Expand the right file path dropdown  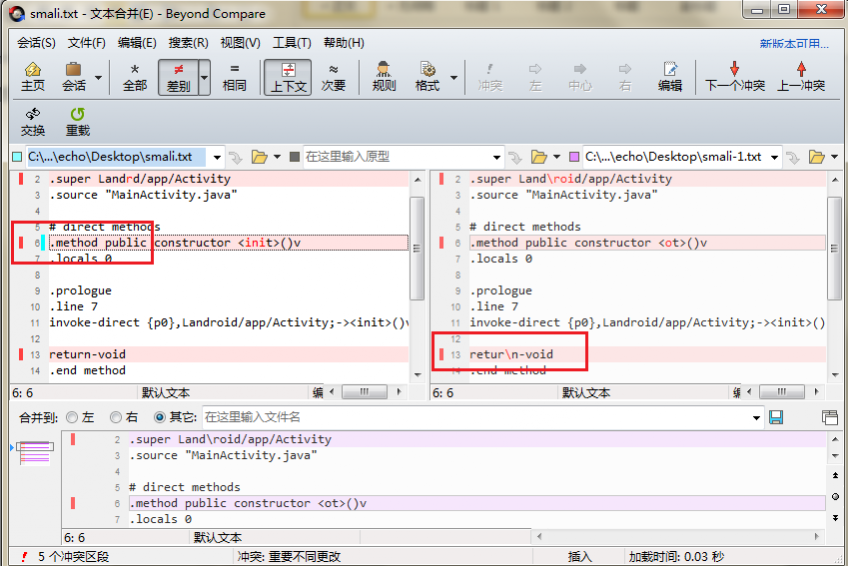pyautogui.click(x=774, y=157)
